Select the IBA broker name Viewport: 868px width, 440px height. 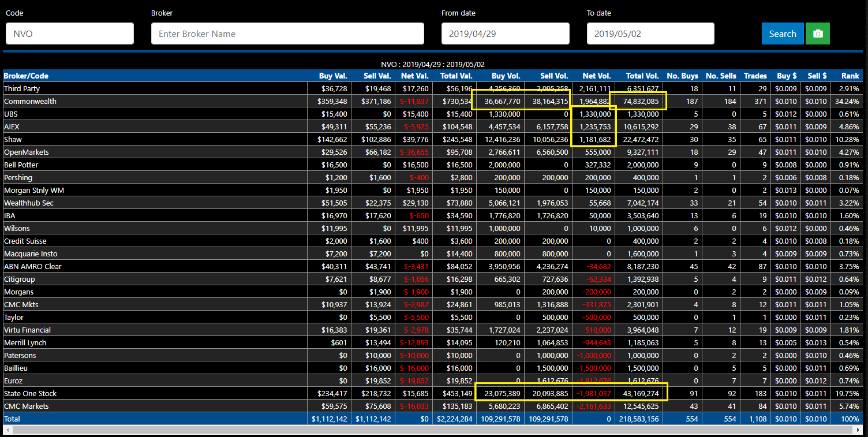(x=10, y=215)
